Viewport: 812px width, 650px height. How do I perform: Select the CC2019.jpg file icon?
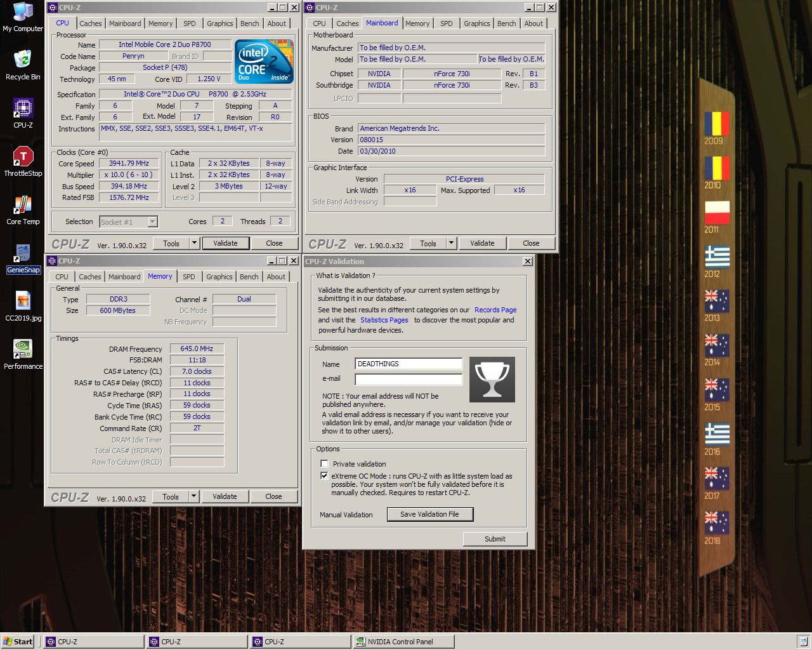[x=23, y=307]
